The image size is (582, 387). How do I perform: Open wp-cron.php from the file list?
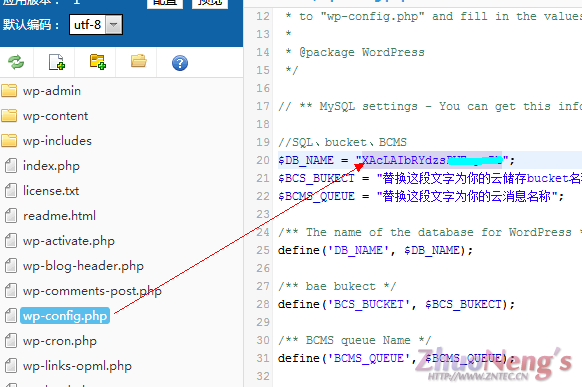coord(60,341)
